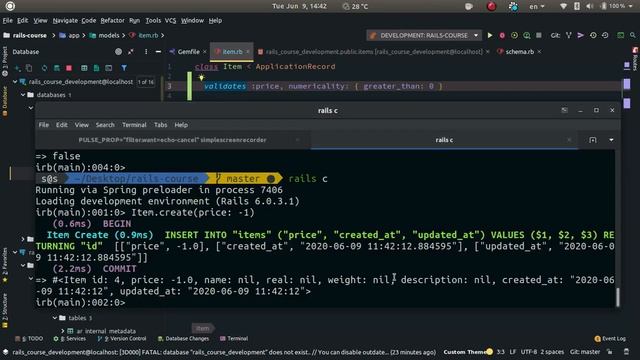Open data source properties icon
Image resolution: width=640 pixels, height=360 pixels.
tap(57, 68)
